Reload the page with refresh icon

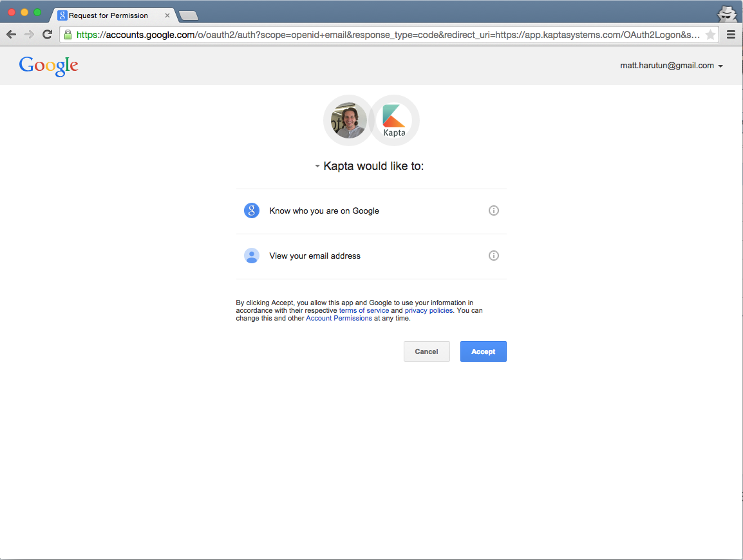pos(47,34)
